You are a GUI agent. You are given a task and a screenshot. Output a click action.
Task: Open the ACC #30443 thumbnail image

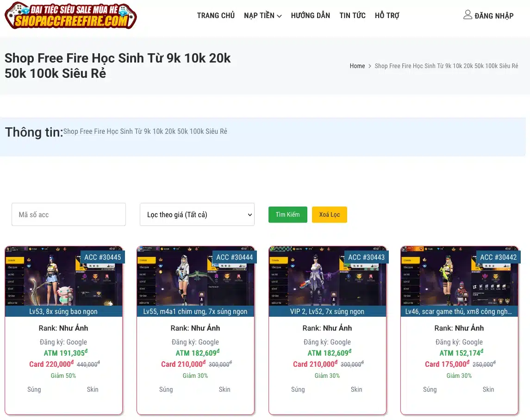[x=327, y=276]
